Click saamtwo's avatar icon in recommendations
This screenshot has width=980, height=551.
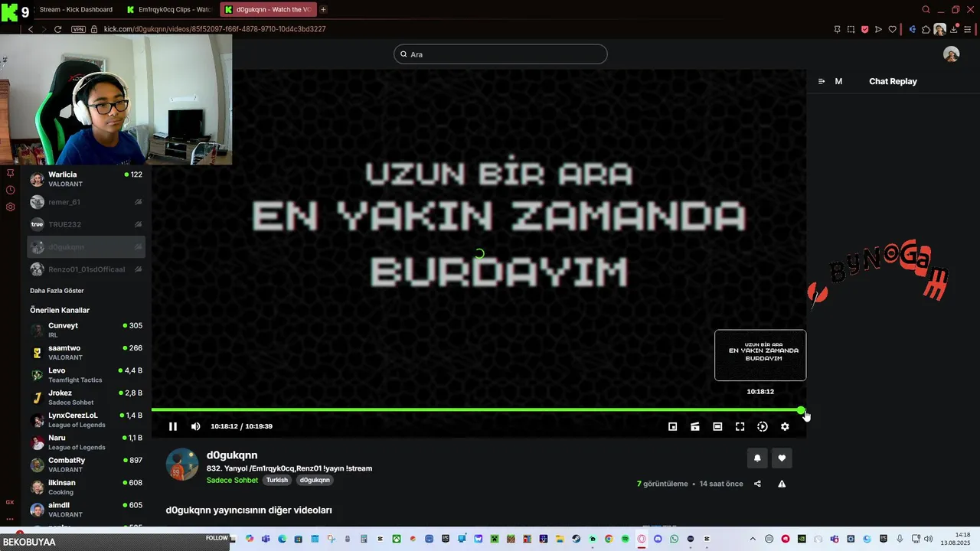[x=37, y=353]
